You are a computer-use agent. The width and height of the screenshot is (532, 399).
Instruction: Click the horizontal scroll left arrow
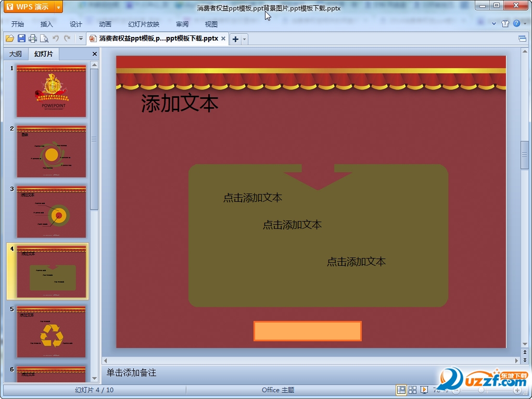coord(106,361)
